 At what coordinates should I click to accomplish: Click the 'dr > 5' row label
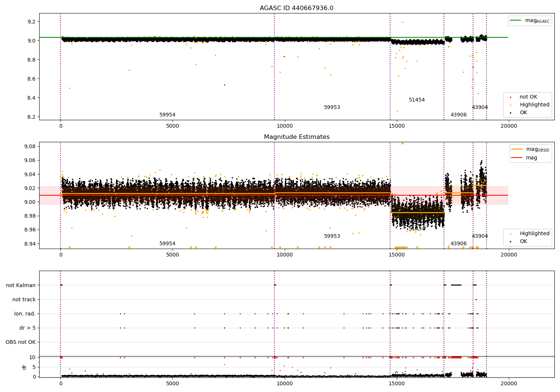28,328
